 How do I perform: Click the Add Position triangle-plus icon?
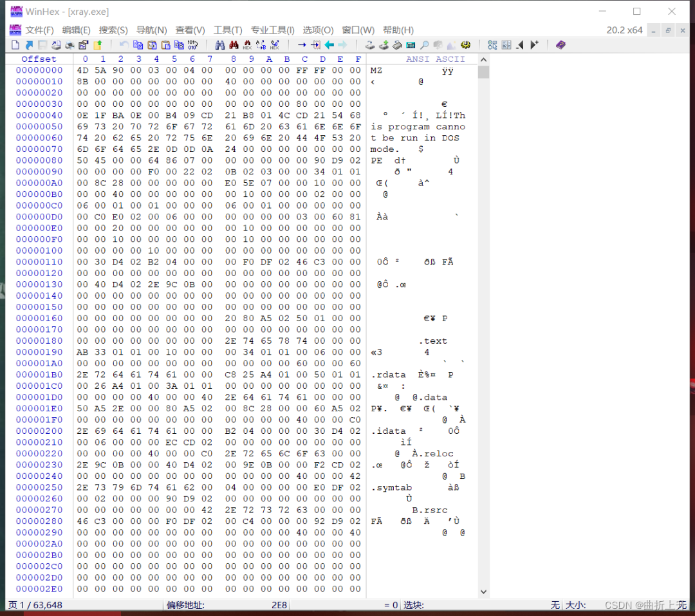click(x=535, y=45)
